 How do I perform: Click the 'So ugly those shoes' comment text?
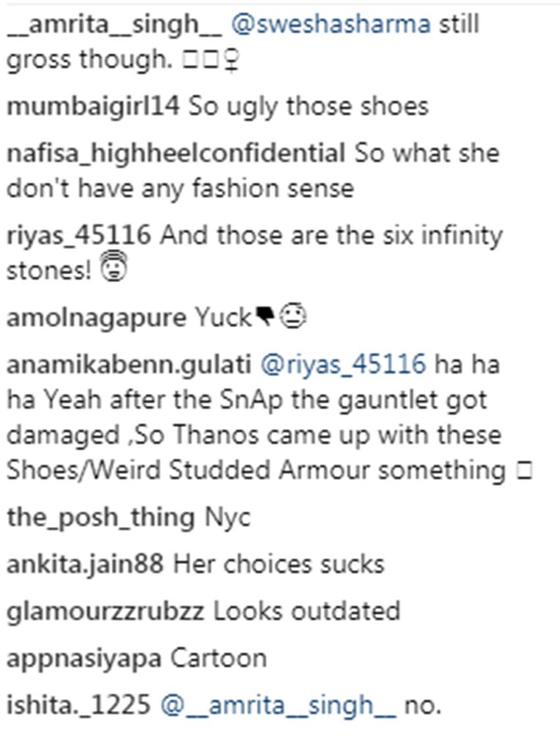[x=309, y=107]
